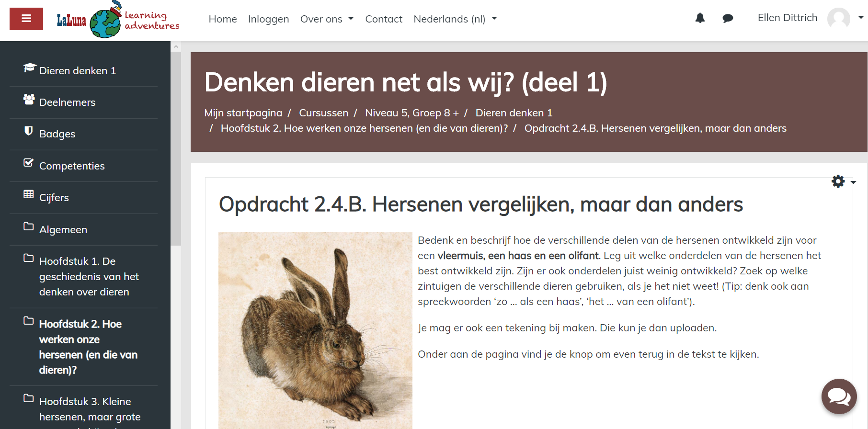
Task: Click the sidebar vertical scrollbar
Action: [x=176, y=148]
